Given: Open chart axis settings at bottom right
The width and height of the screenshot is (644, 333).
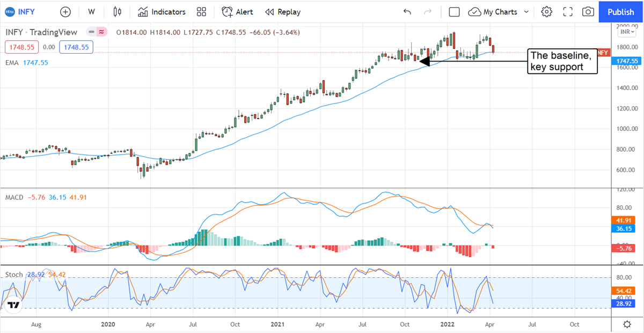Looking at the screenshot, I should coord(627,324).
